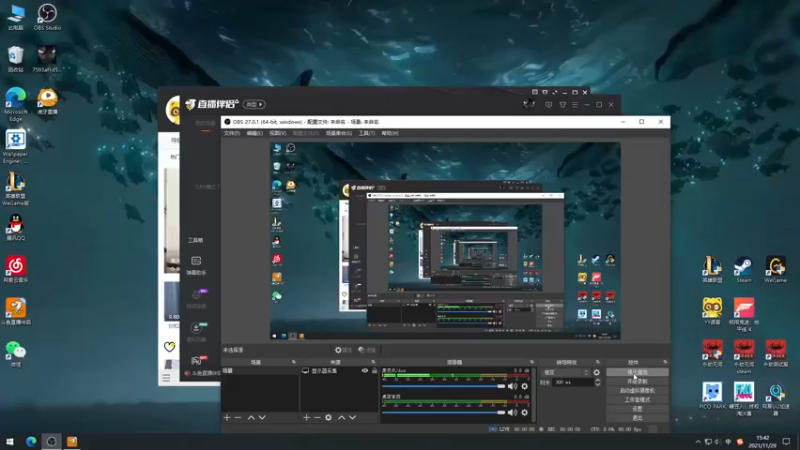Pop out the Controls dock panel
The width and height of the screenshot is (800, 450).
coord(665,362)
